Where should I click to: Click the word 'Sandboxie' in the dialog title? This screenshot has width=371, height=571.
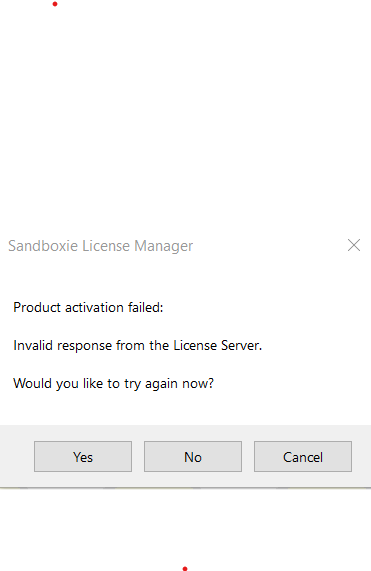click(43, 246)
